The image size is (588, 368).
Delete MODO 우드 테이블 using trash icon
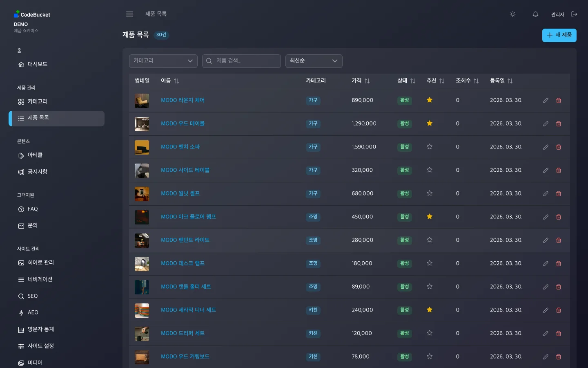[x=559, y=123]
